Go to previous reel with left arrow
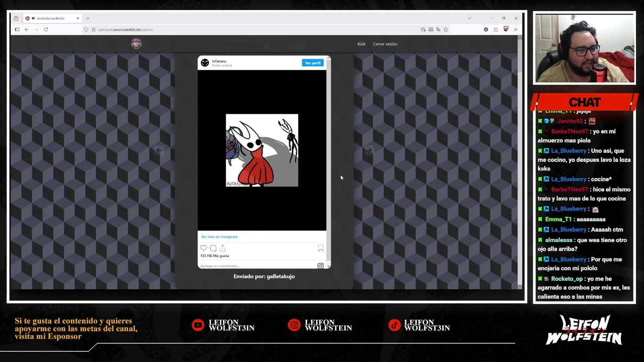Viewport: 644px width, 362px height. coord(159,150)
